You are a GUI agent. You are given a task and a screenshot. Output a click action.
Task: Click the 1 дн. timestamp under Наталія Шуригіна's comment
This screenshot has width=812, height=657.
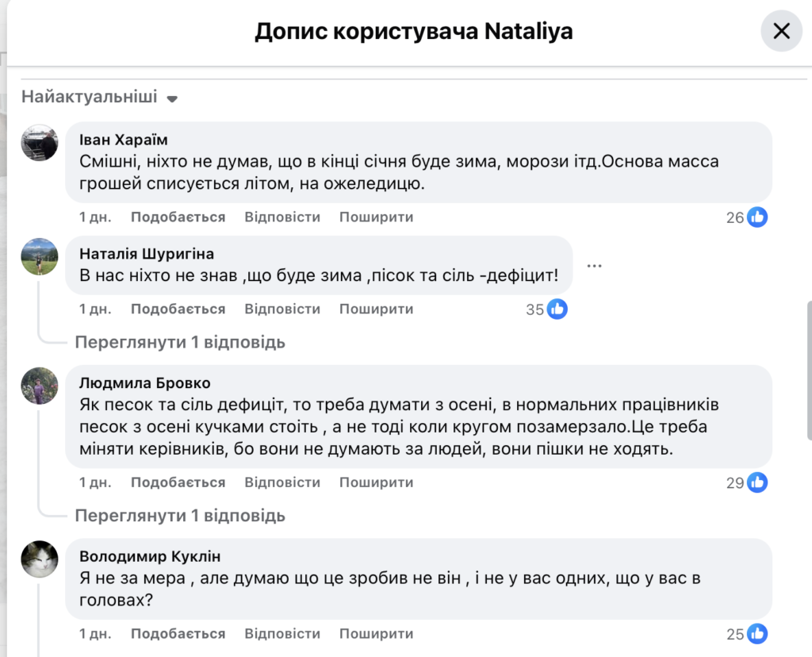coord(95,309)
